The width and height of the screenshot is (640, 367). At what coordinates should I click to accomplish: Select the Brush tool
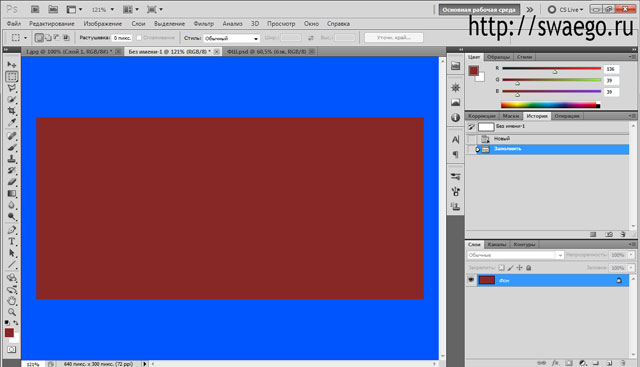tap(11, 147)
